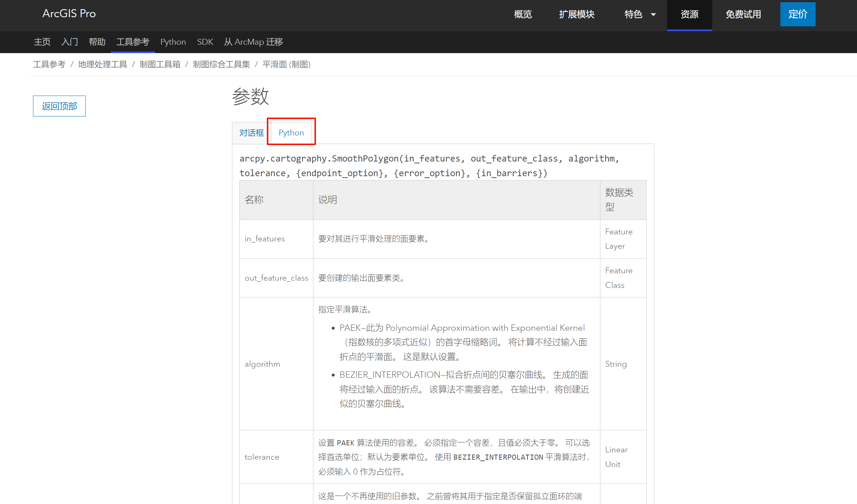The image size is (857, 504).
Task: Click the 要对其进行平滑处理的面要素 description
Action: (x=374, y=239)
